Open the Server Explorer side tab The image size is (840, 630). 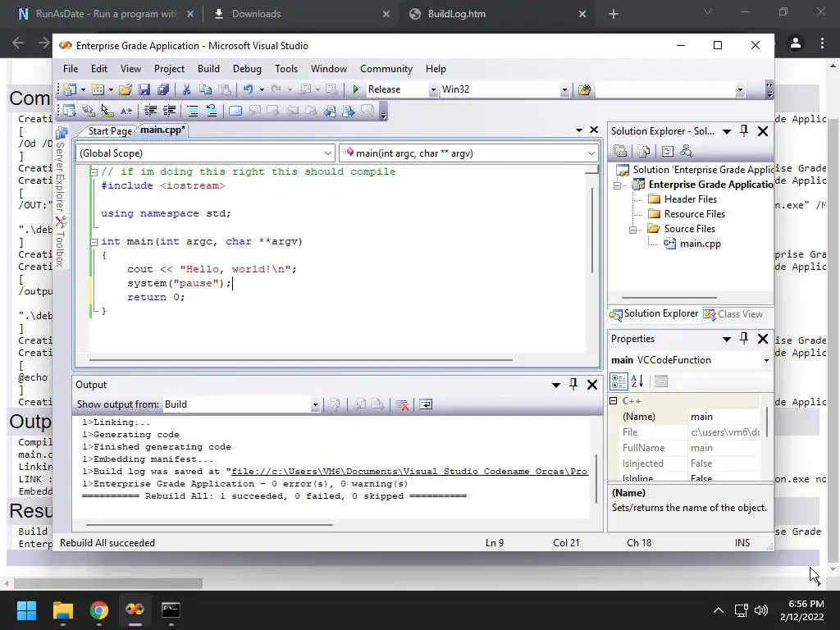point(61,169)
